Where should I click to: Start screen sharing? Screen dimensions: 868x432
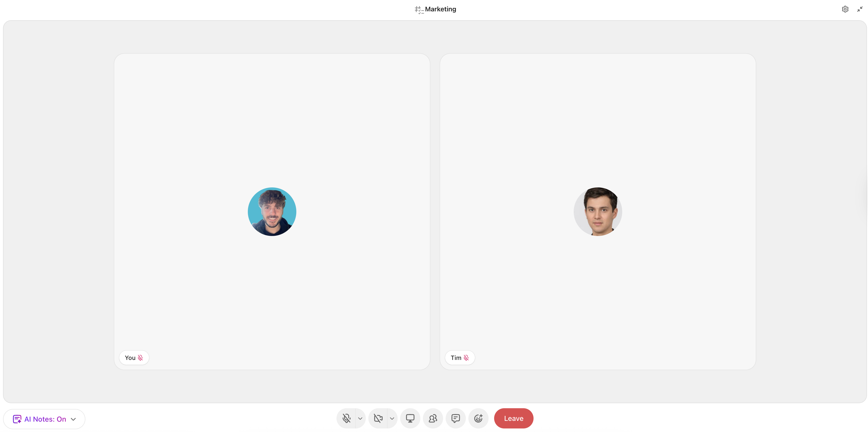(x=410, y=418)
